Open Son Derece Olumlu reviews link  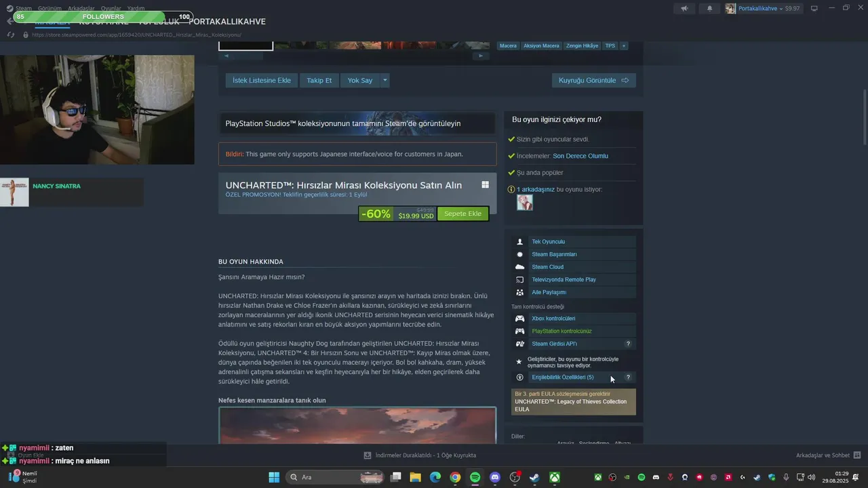point(580,156)
